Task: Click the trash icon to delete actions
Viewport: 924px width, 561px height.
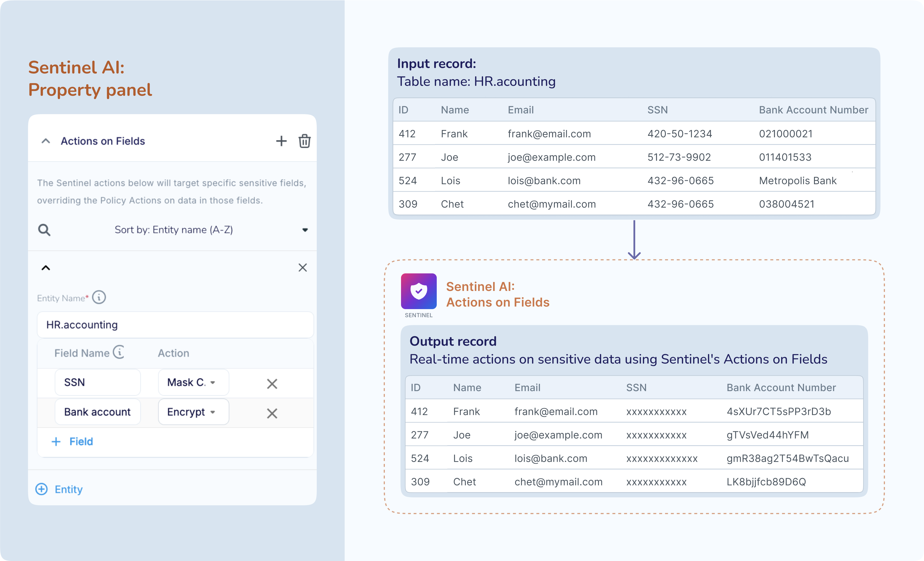Action: 304,141
